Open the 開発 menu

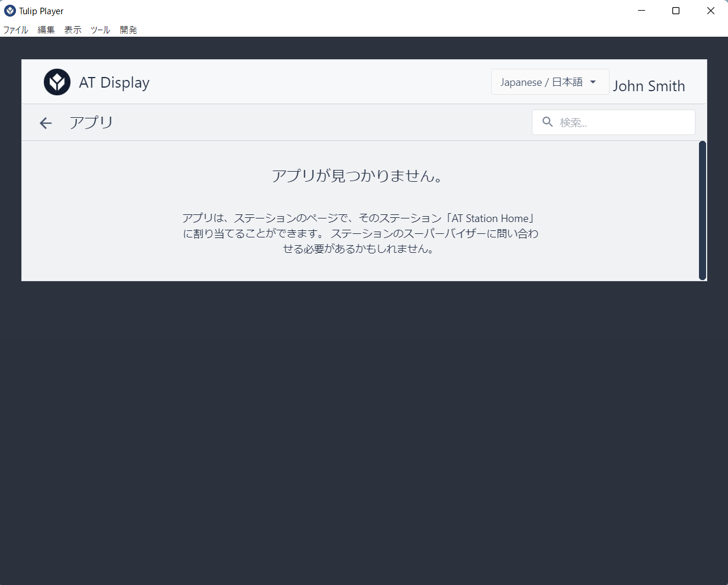(128, 30)
